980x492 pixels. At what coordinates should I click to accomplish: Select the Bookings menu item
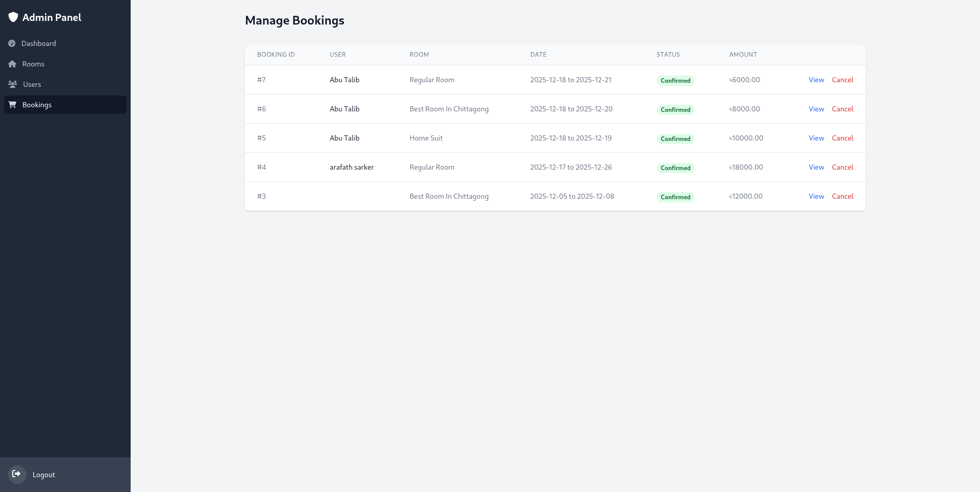pyautogui.click(x=37, y=105)
